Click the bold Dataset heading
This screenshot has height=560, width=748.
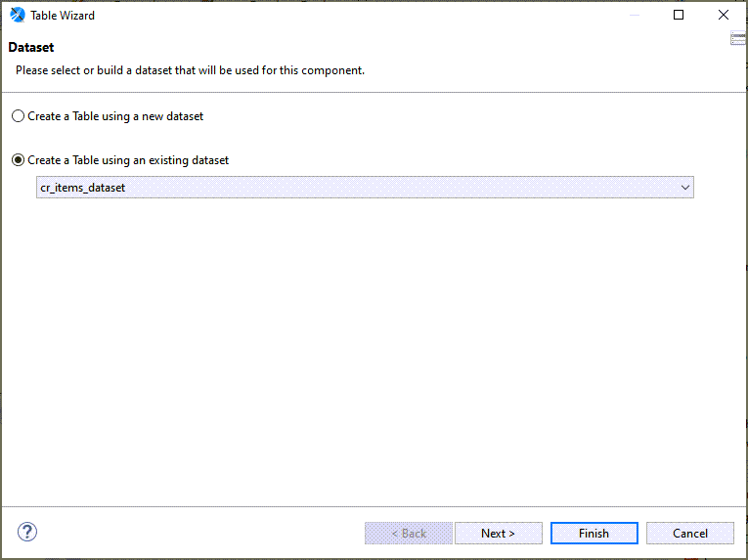pos(31,48)
